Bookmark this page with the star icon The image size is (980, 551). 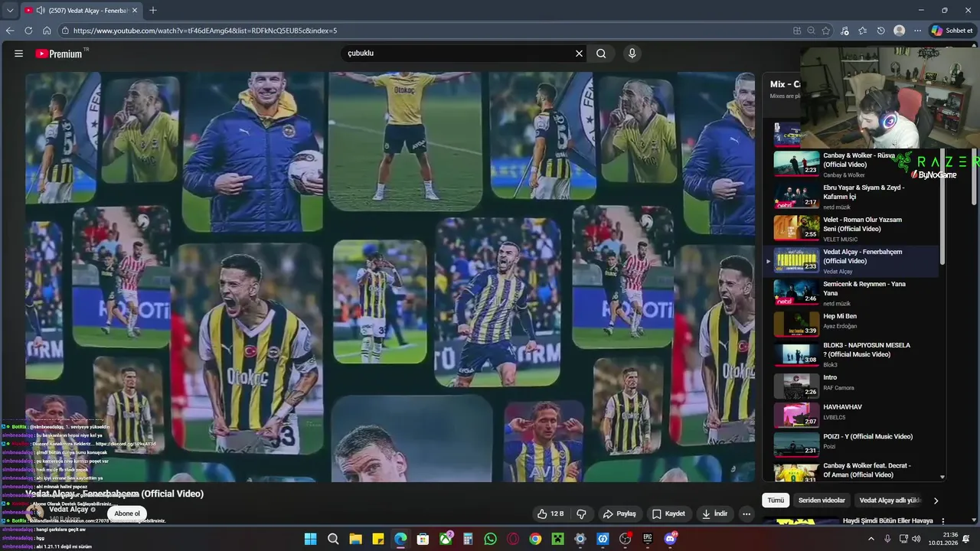pyautogui.click(x=826, y=31)
